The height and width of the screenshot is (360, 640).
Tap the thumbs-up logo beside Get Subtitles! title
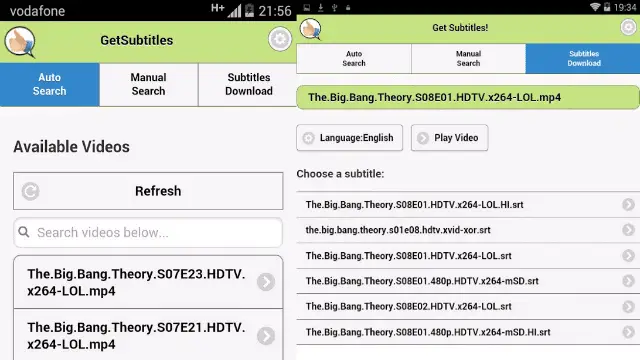[x=311, y=29]
